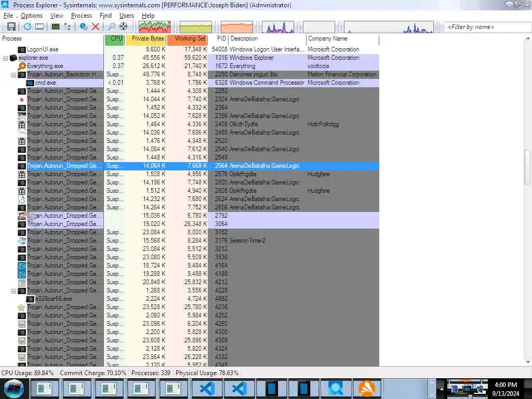
Task: Open the Windows Start button
Action: tap(14, 389)
